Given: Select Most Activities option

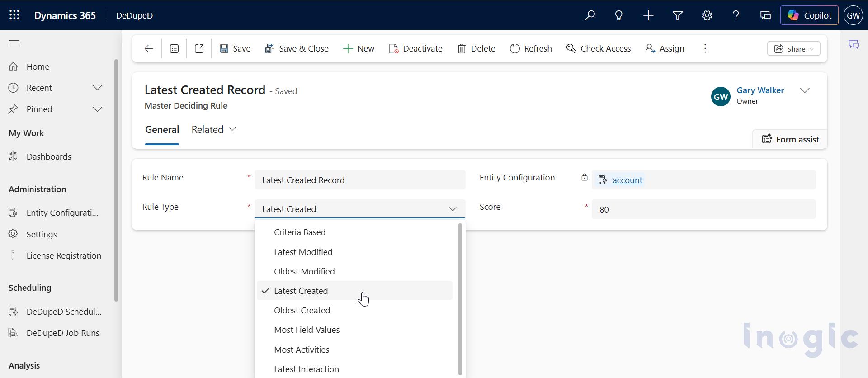Looking at the screenshot, I should coord(354,350).
